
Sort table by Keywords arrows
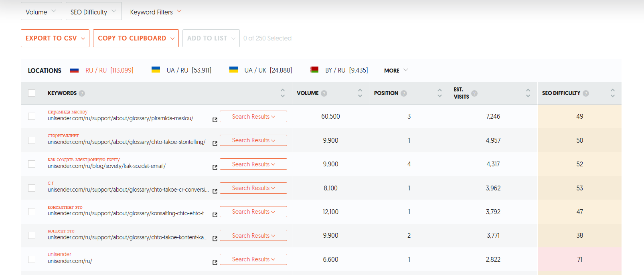pos(283,93)
